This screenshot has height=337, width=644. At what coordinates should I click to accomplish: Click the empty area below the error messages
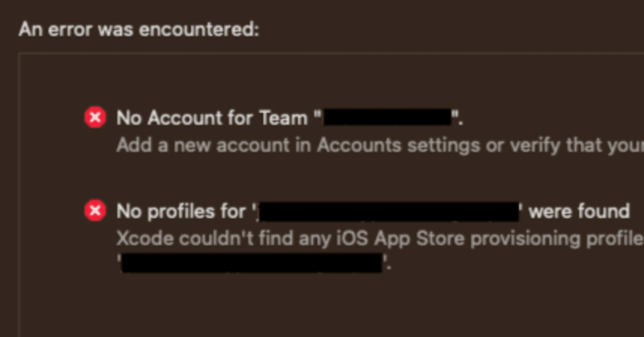click(322, 307)
